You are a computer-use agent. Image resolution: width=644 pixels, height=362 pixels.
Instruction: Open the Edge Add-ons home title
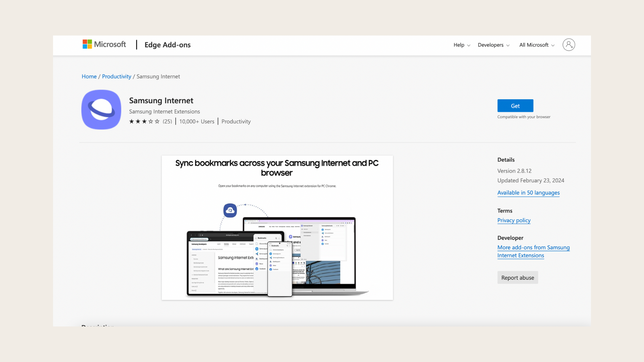[167, 45]
